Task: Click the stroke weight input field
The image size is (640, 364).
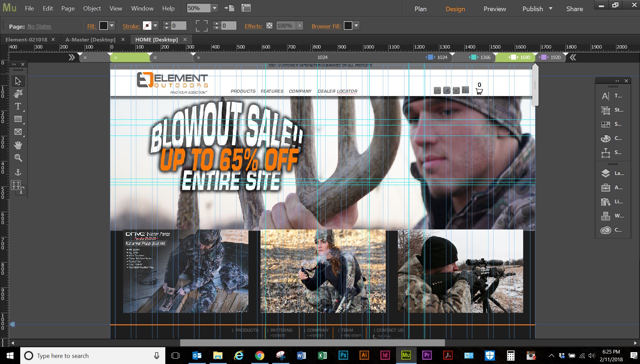Action: (178, 26)
